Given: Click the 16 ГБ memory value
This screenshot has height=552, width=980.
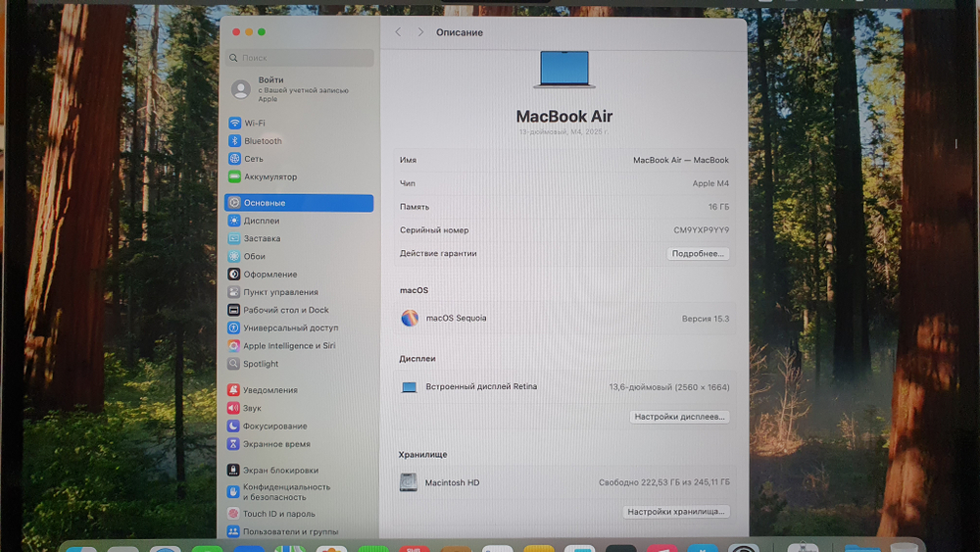Looking at the screenshot, I should click(718, 207).
